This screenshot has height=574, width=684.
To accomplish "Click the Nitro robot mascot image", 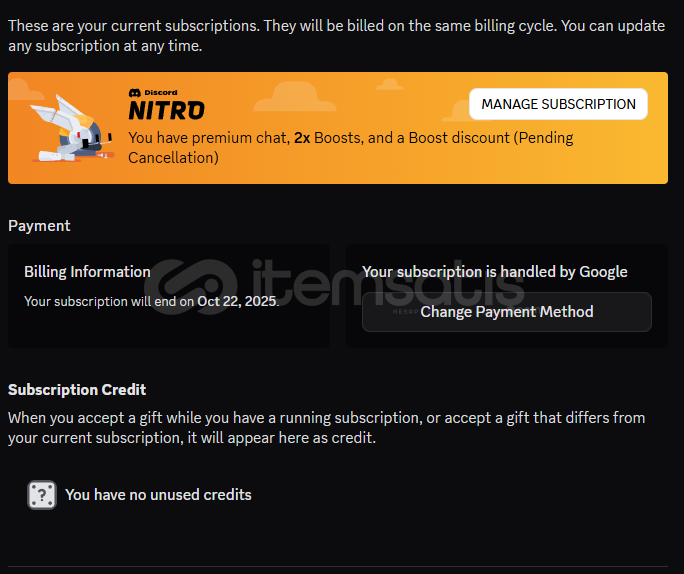I will tap(72, 129).
